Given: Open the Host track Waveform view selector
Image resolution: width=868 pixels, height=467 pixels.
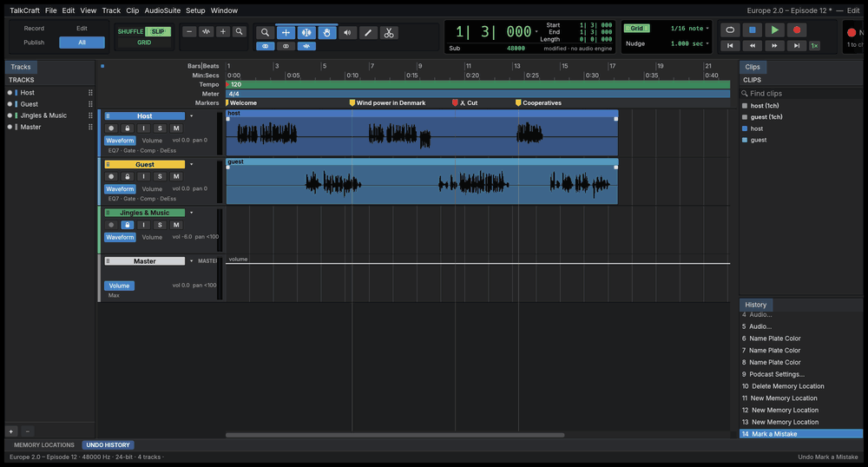Looking at the screenshot, I should pos(120,141).
